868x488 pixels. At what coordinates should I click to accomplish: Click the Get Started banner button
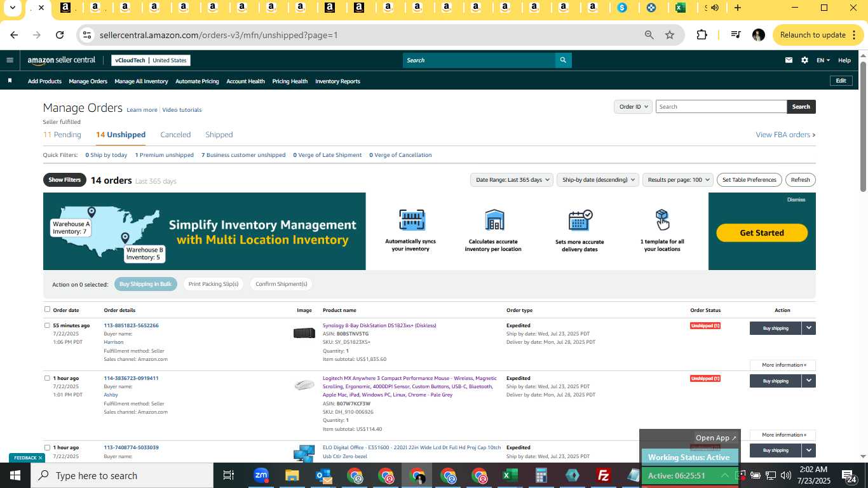pos(762,233)
